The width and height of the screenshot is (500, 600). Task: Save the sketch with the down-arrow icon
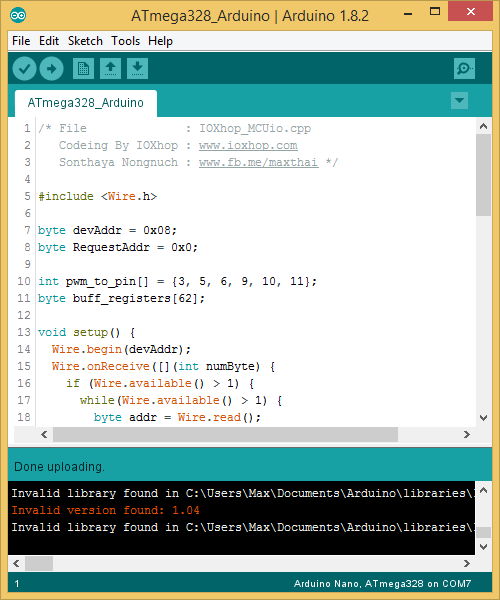pos(137,69)
